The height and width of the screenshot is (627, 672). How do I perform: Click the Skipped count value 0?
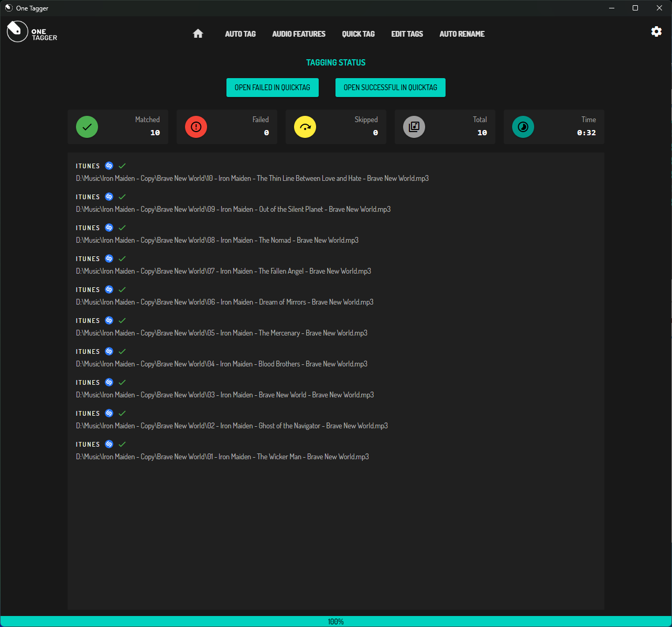pos(375,133)
